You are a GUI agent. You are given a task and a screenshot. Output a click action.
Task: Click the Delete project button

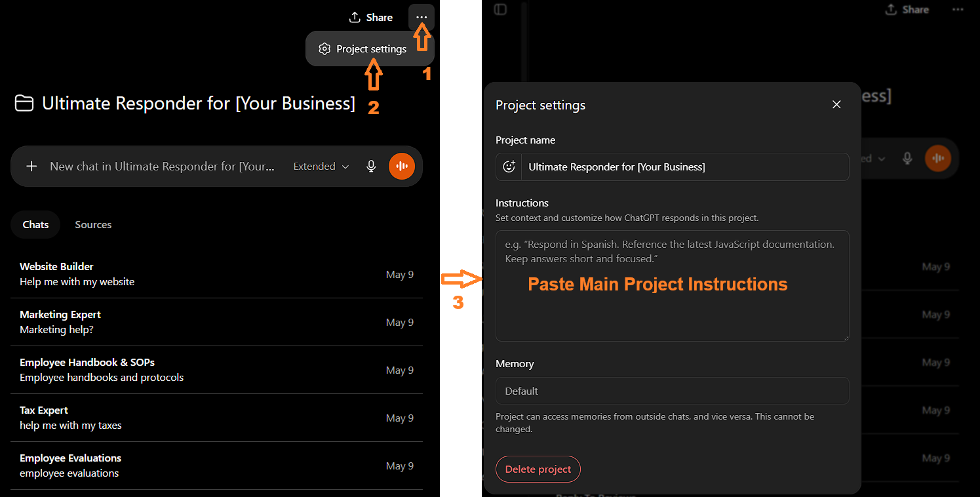click(x=538, y=469)
